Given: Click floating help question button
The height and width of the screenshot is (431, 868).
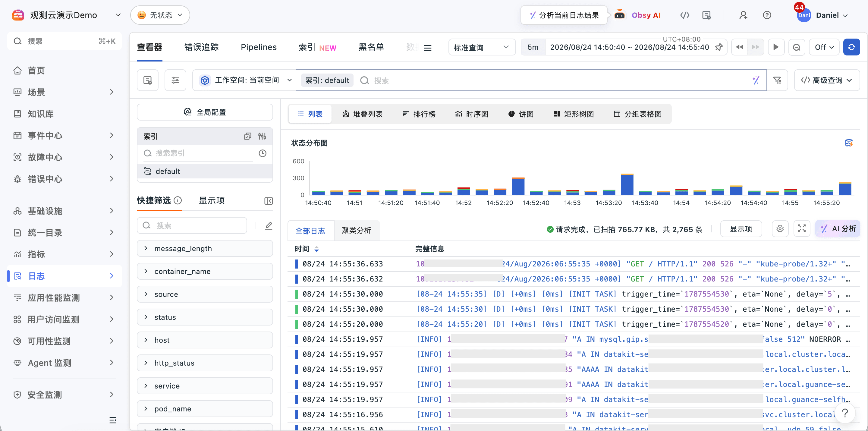Looking at the screenshot, I should 845,413.
